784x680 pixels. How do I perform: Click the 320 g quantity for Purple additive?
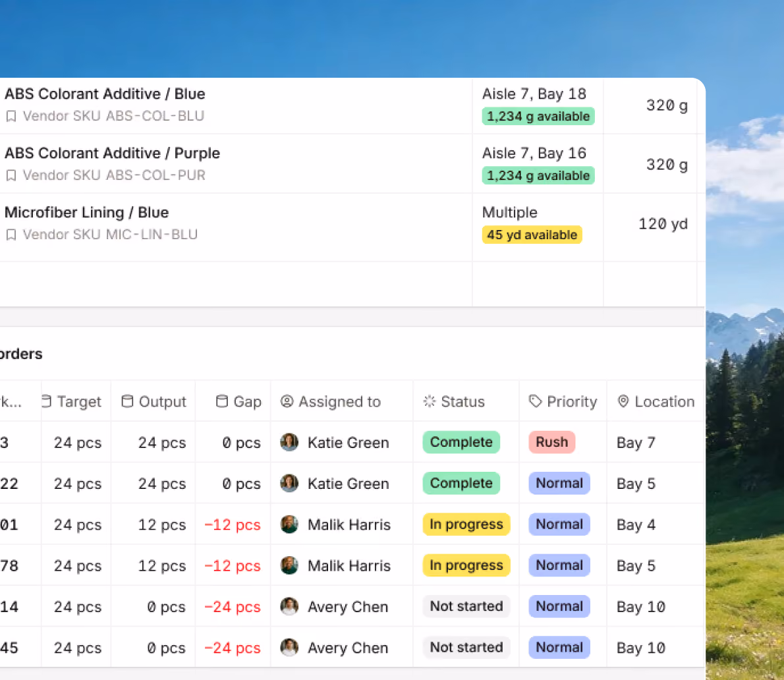coord(667,165)
